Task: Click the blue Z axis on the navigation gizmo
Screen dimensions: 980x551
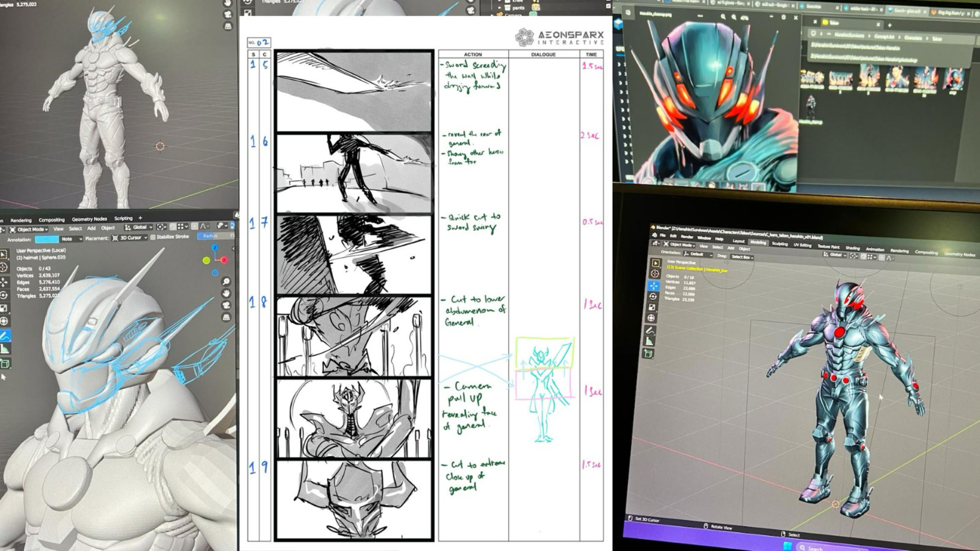Action: 215,248
